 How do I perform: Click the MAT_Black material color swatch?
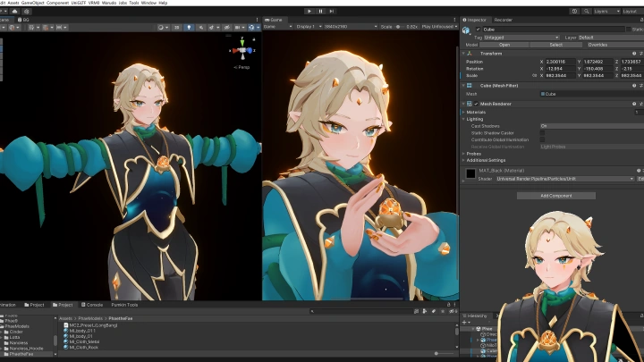pos(470,173)
